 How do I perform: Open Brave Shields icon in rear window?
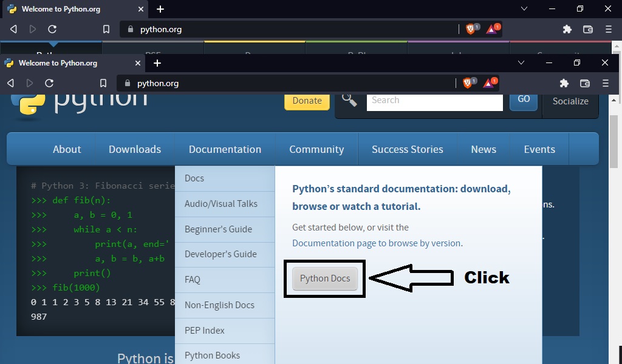click(471, 29)
